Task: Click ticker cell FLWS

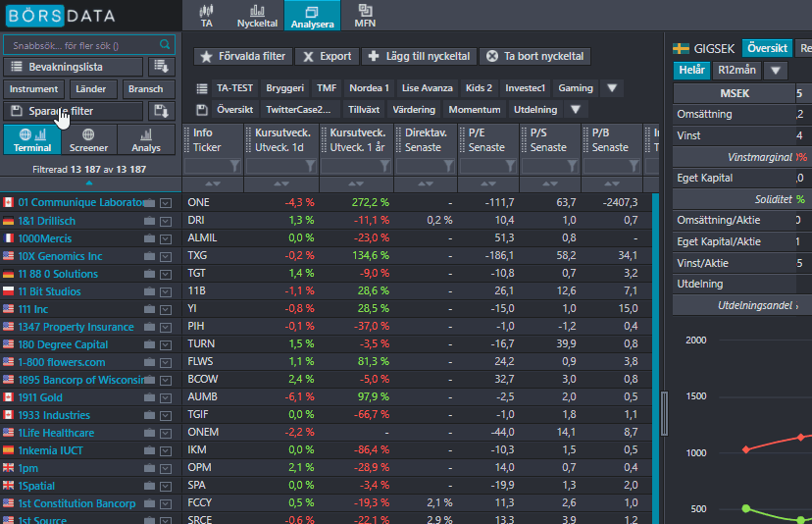Action: [200, 361]
